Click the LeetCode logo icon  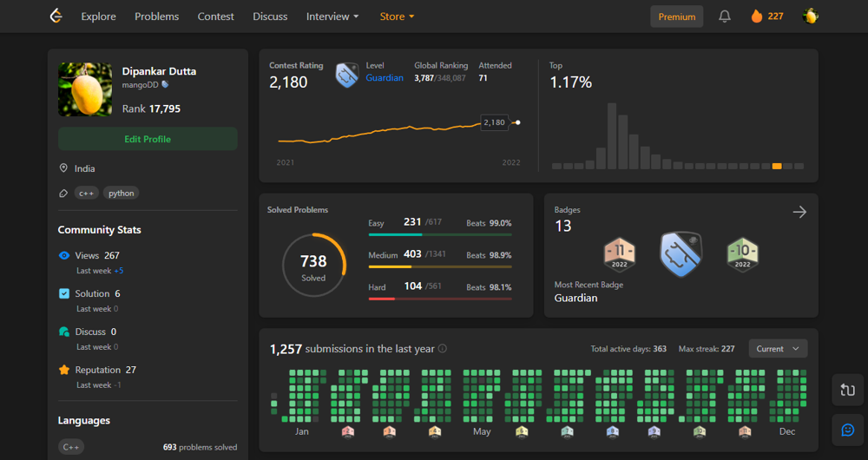click(x=56, y=16)
